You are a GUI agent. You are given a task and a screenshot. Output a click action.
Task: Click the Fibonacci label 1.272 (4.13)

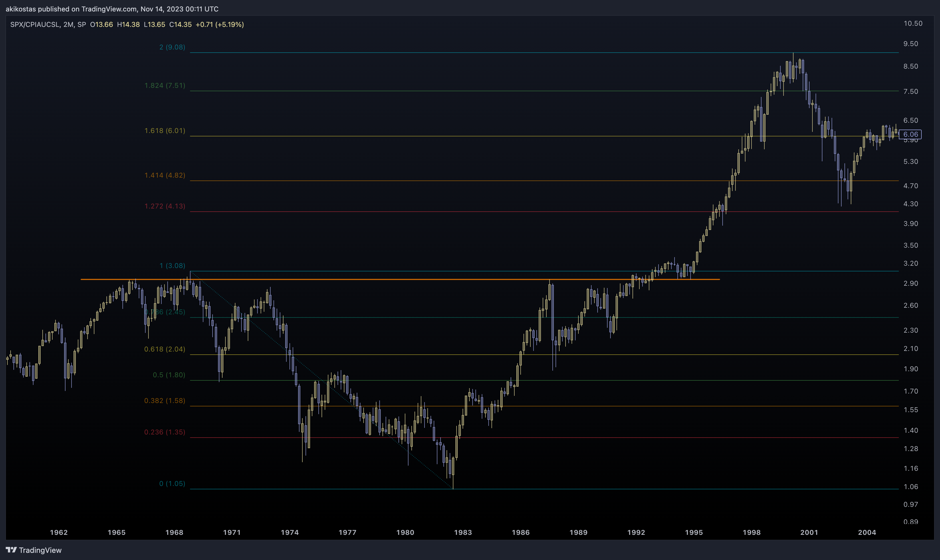[165, 206]
